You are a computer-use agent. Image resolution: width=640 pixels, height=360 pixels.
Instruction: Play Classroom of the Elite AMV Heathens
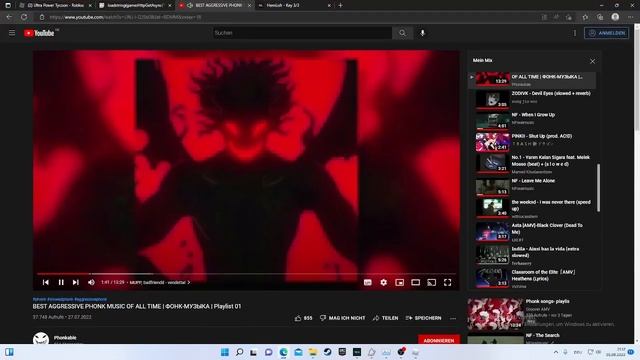pyautogui.click(x=532, y=278)
